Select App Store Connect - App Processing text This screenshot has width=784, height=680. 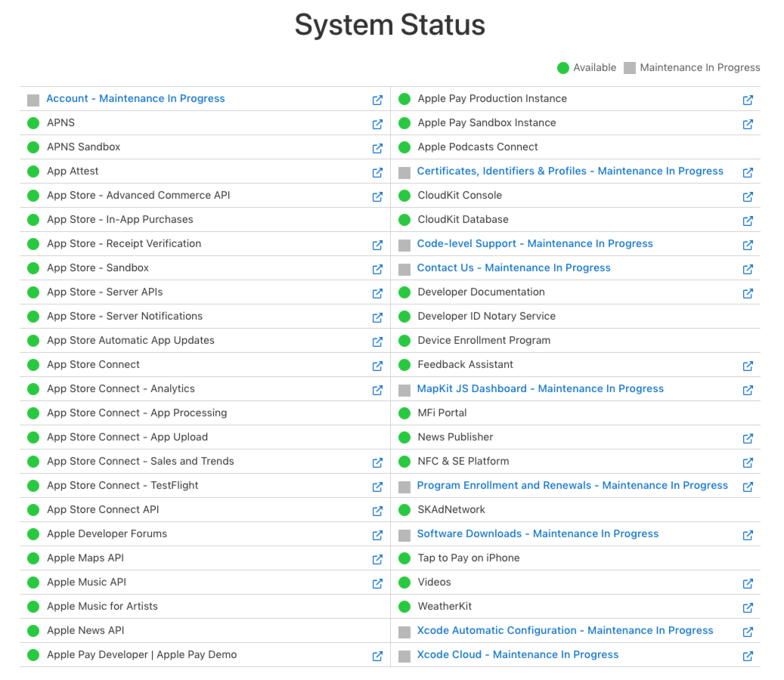coord(137,413)
